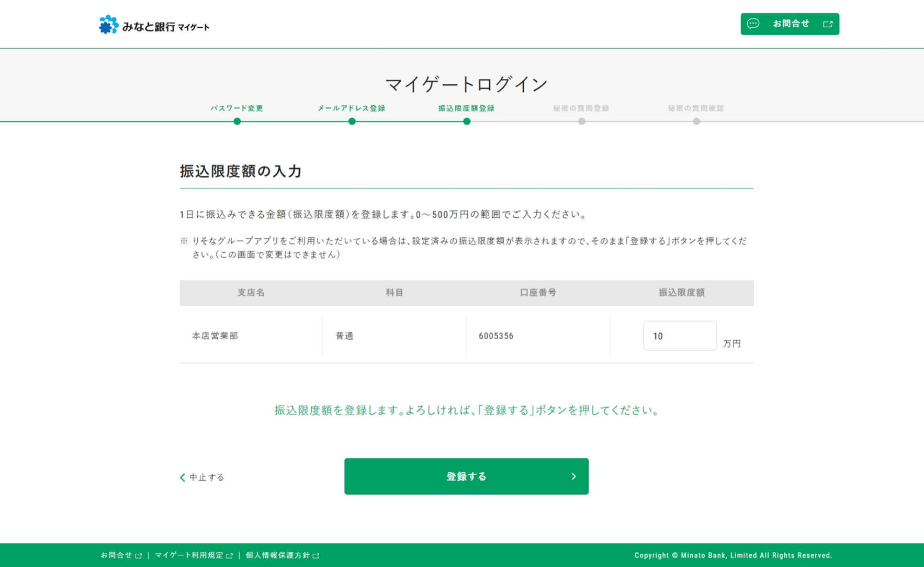Click the 振込限度額登録 step dot

467,121
